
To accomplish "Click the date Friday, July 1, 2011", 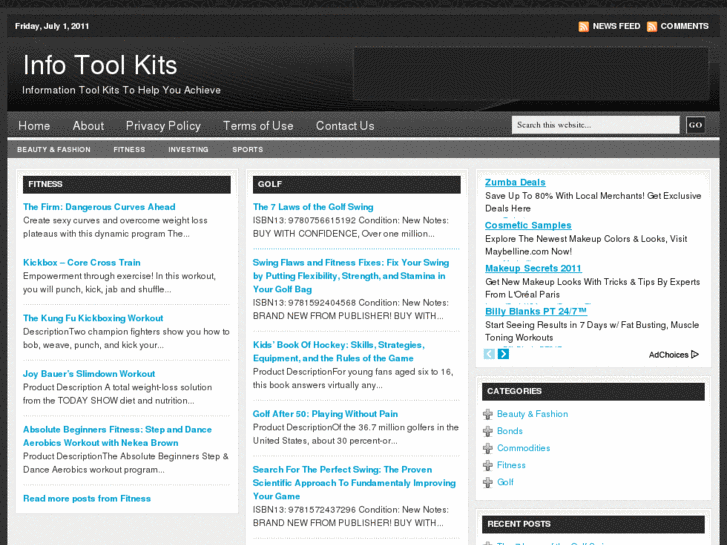I will coord(52,26).
